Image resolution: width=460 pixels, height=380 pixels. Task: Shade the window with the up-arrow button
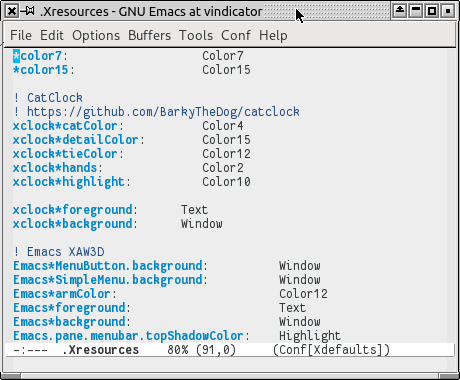[x=399, y=11]
